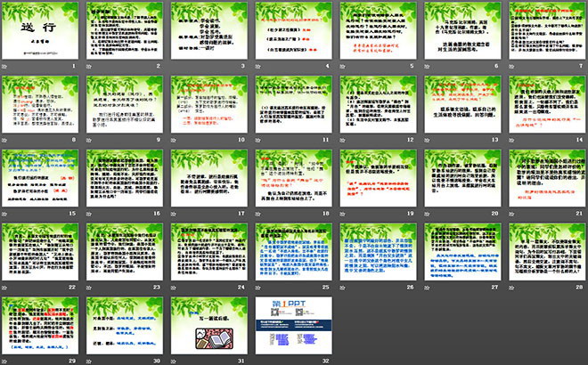Click the animation star icon below slide 18

tap(258, 214)
